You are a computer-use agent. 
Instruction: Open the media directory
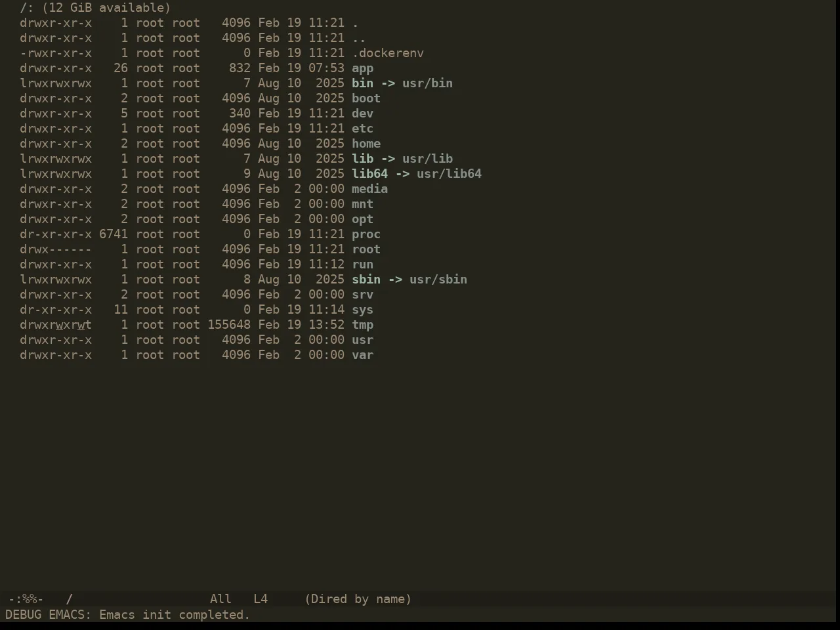pyautogui.click(x=369, y=189)
